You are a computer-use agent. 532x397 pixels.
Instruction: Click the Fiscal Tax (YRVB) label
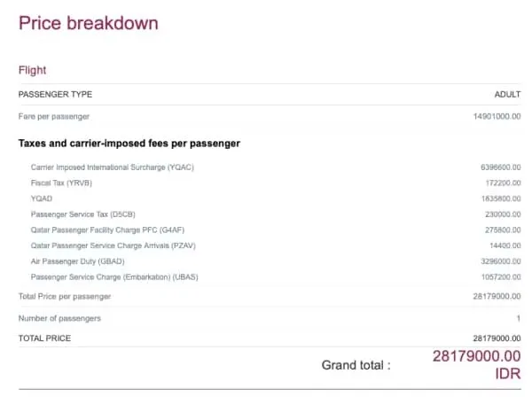pos(62,183)
